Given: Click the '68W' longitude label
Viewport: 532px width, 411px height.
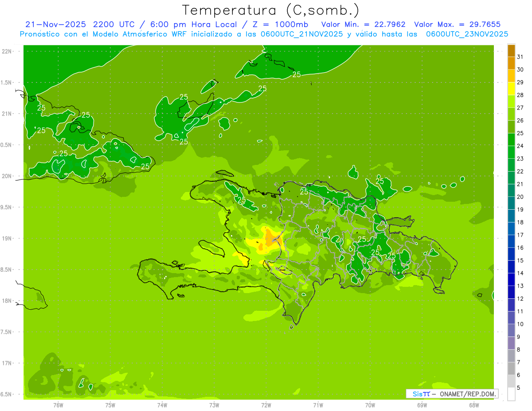Looking at the screenshot, I should [x=474, y=405].
